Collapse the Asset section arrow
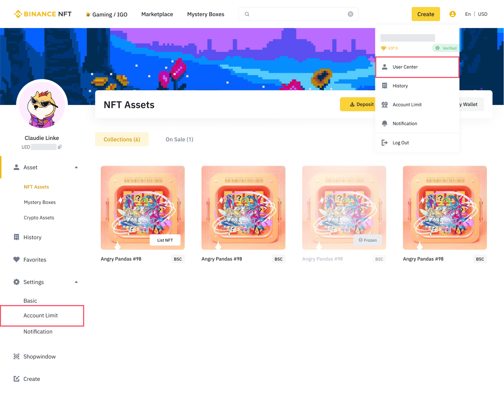The width and height of the screenshot is (504, 420). coord(76,167)
